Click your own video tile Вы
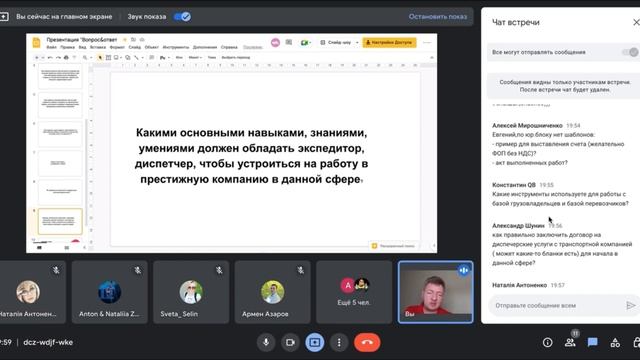 [436, 292]
